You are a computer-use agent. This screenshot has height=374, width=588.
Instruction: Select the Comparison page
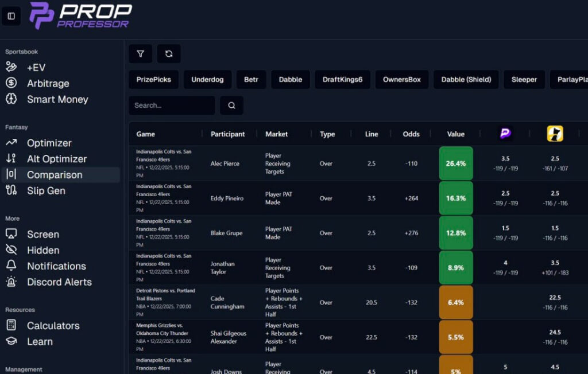61,174
